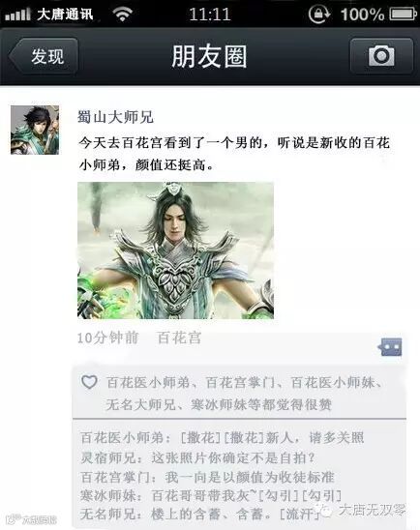Screen dimensions: 420x530
Task: Open commenter 百花医小师弟 in comments
Action: coord(122,438)
